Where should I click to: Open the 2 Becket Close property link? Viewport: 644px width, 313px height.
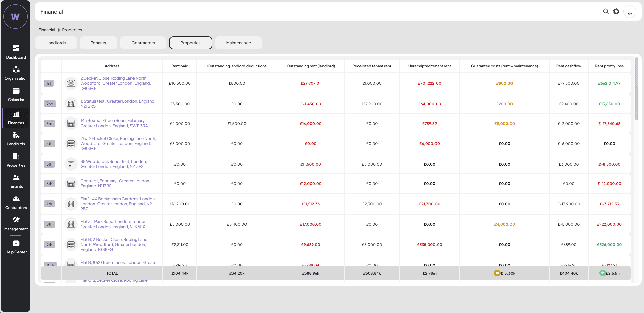coord(114,78)
